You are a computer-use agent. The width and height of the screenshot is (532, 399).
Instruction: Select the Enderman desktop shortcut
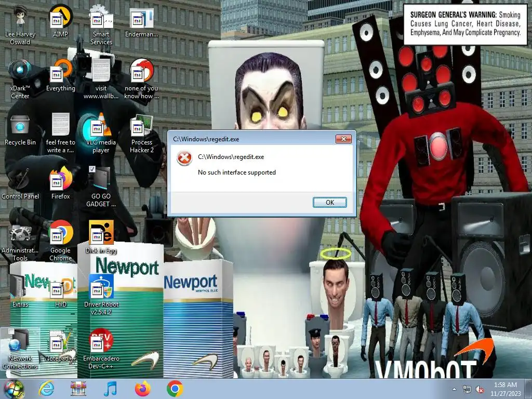[141, 21]
